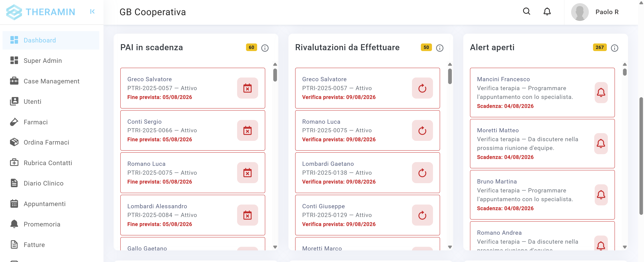This screenshot has width=644, height=262.
Task: Open 'Conti Sergio' PAI card name
Action: [145, 122]
